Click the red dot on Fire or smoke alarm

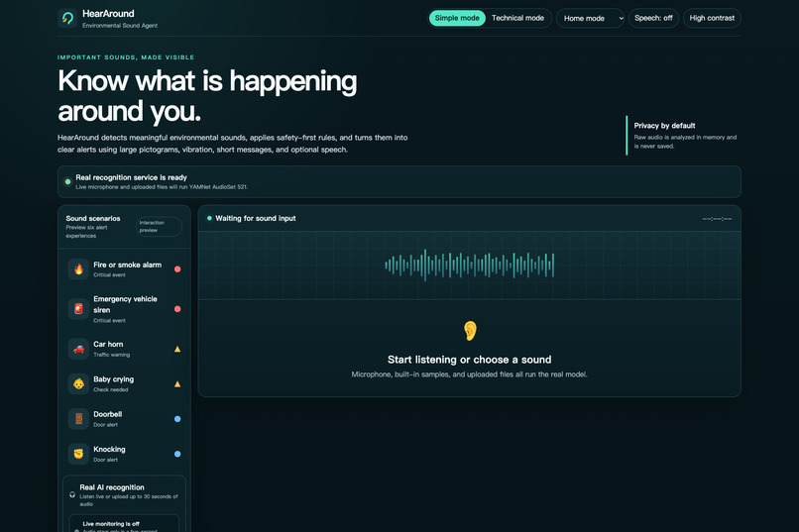tap(177, 269)
